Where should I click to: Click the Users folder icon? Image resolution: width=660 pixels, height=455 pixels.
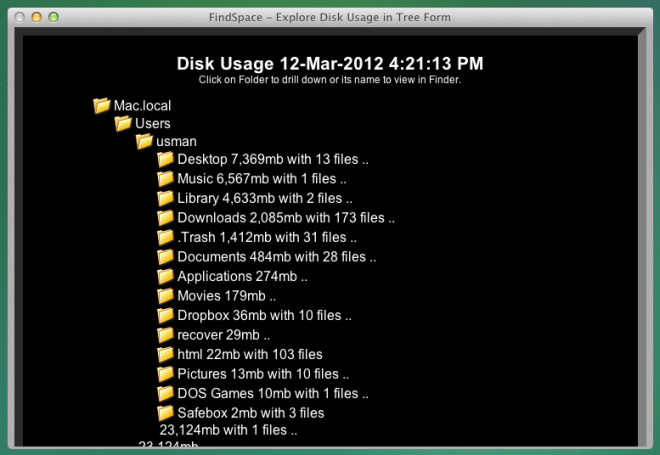click(123, 123)
